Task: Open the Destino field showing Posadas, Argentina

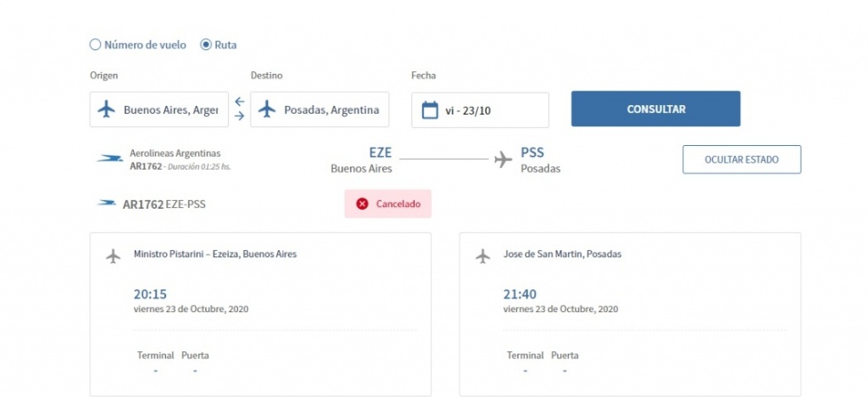Action: (331, 109)
